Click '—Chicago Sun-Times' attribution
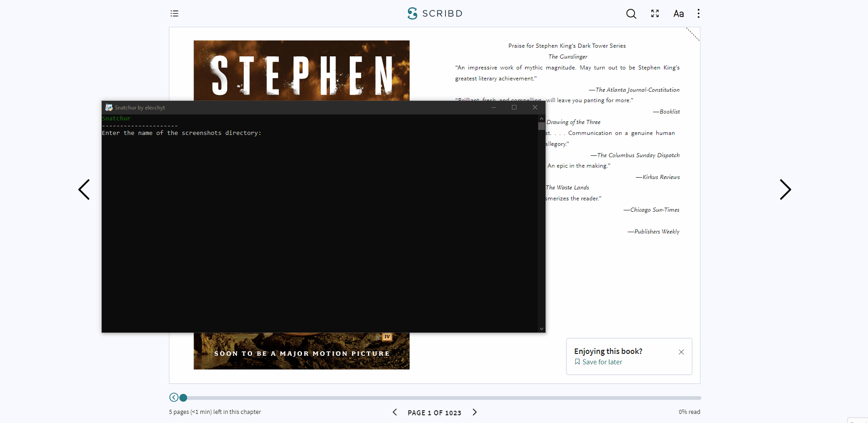The width and height of the screenshot is (868, 423). pyautogui.click(x=651, y=210)
